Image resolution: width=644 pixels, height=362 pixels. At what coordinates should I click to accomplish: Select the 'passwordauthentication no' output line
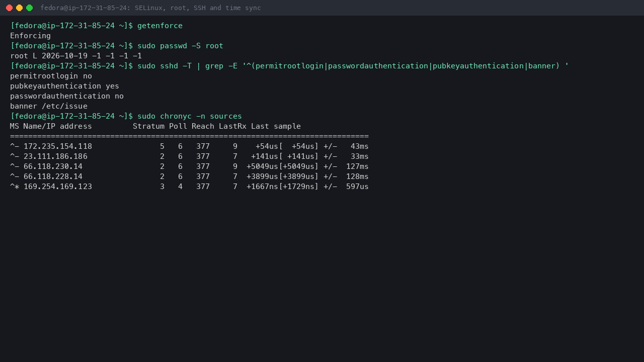(67, 96)
